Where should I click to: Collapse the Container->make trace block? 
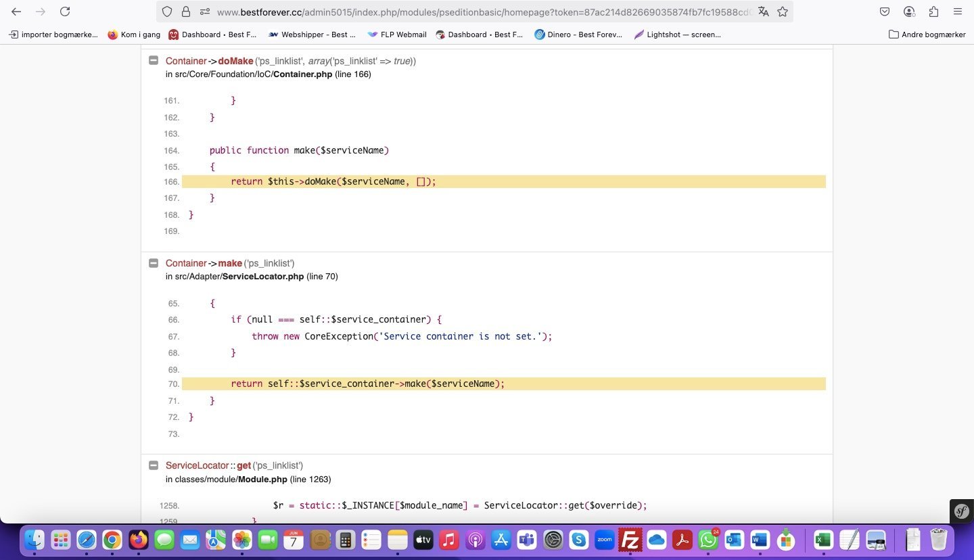coord(153,263)
